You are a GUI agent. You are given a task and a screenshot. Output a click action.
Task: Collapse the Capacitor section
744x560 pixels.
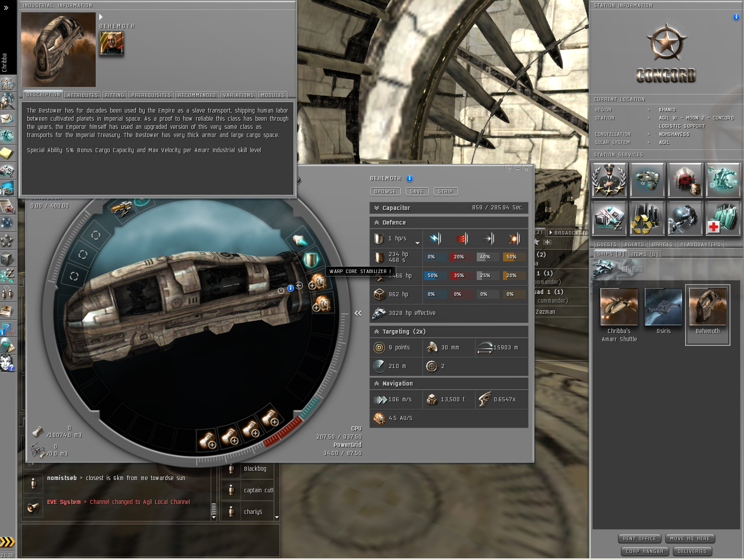(x=377, y=208)
